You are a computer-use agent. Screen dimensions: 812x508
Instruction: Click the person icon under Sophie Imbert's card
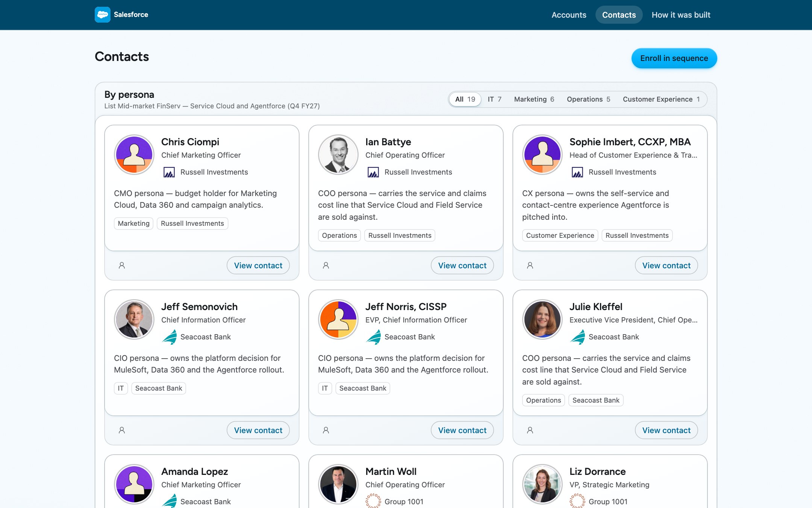tap(530, 265)
